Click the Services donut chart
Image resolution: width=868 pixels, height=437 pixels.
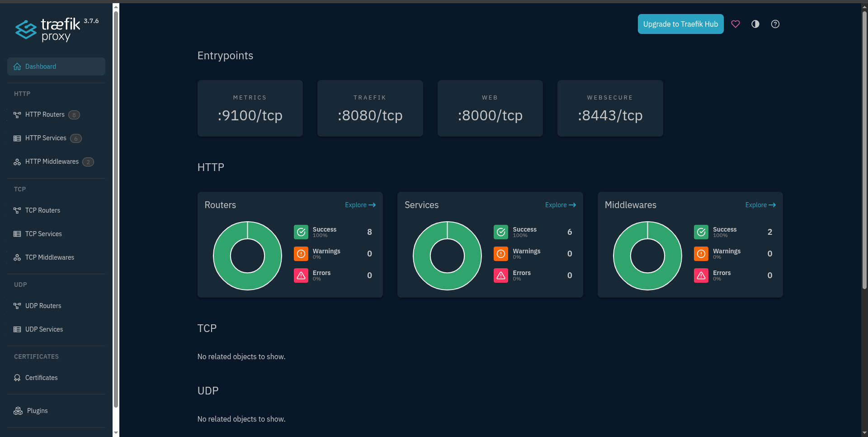[x=447, y=256]
